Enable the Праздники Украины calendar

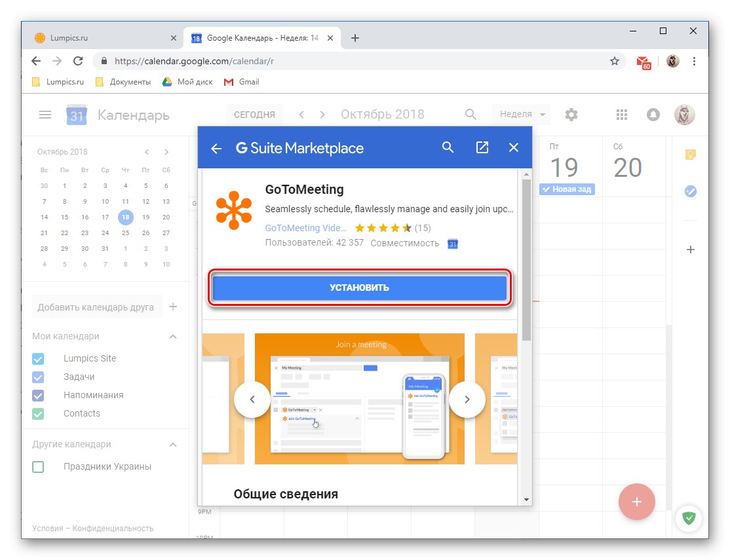click(x=37, y=466)
